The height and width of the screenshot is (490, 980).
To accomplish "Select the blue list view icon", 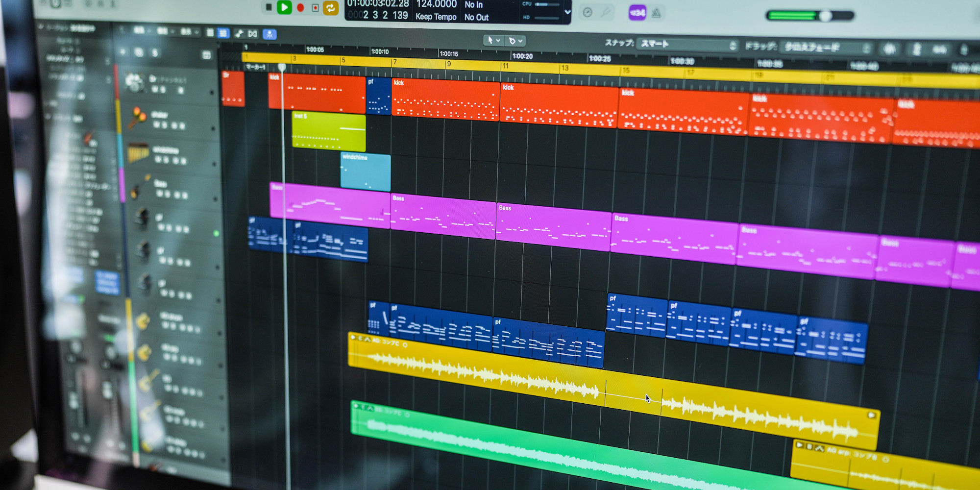I will [x=223, y=33].
